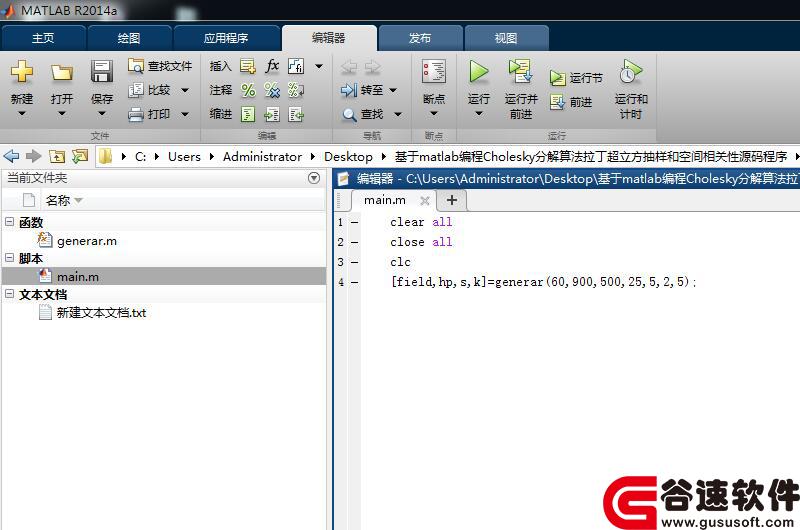Image resolution: width=800 pixels, height=530 pixels.
Task: Add a new editor tab with plus button
Action: click(x=452, y=200)
